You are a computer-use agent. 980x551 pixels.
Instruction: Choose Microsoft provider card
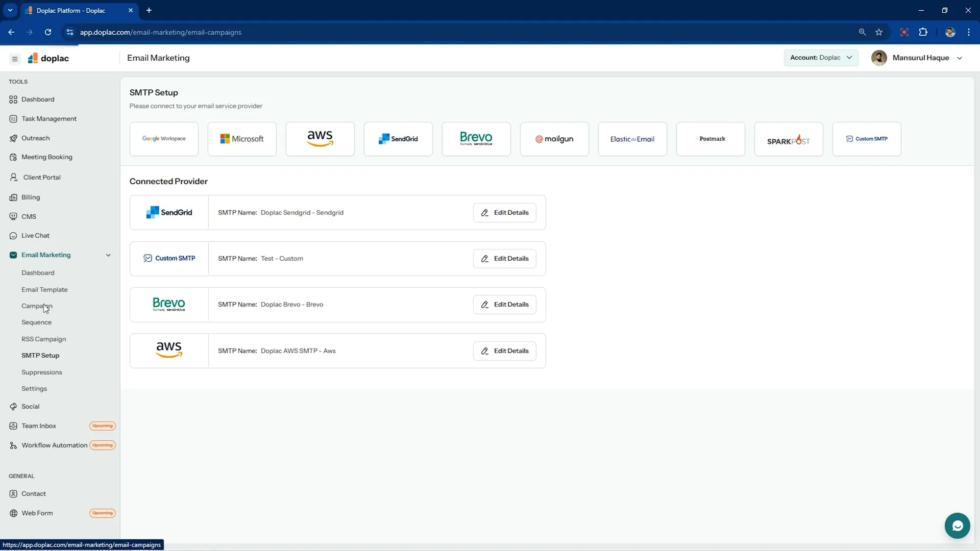coord(242,139)
